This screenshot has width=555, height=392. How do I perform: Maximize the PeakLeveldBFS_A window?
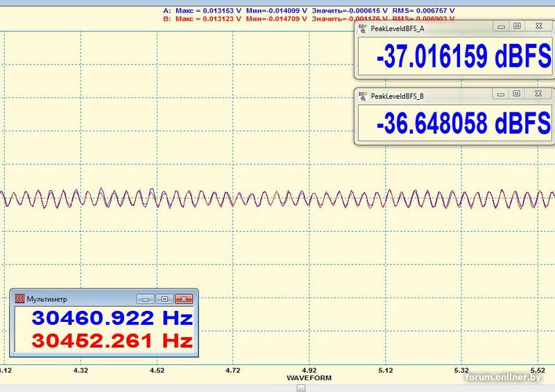click(517, 26)
